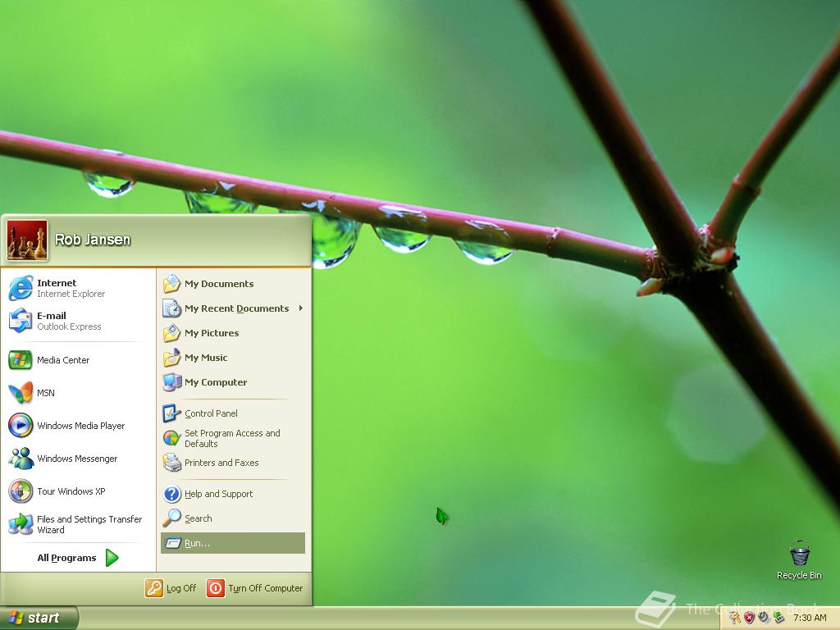The image size is (840, 630).
Task: Click the first tray icon left of the red shield
Action: pos(735,618)
